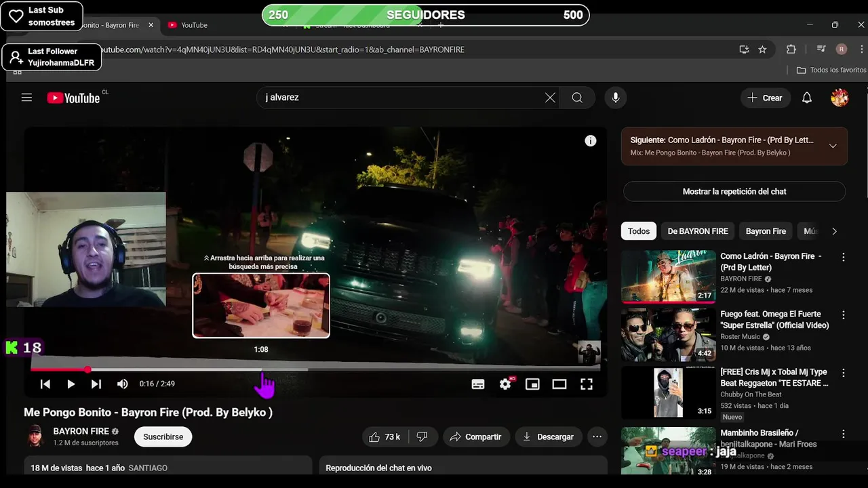Open the browser media control icon
868x488 pixels.
pyautogui.click(x=821, y=49)
